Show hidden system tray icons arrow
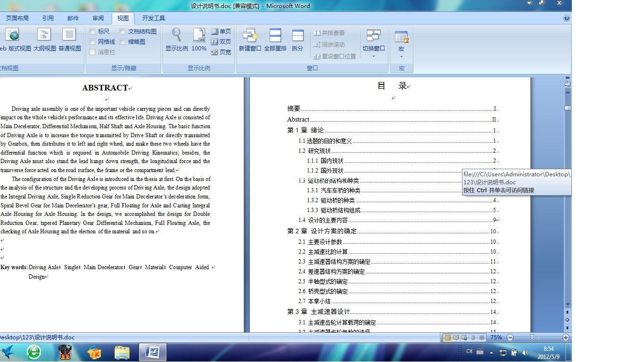This screenshot has height=362, width=644. click(492, 352)
